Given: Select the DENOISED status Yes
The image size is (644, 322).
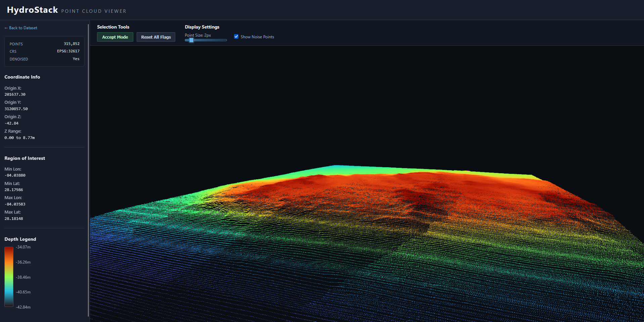Looking at the screenshot, I should click(x=76, y=59).
